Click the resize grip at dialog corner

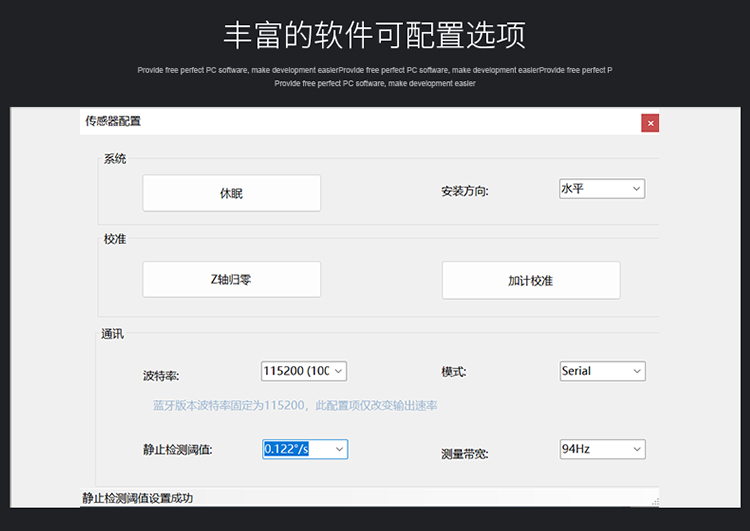[x=655, y=500]
